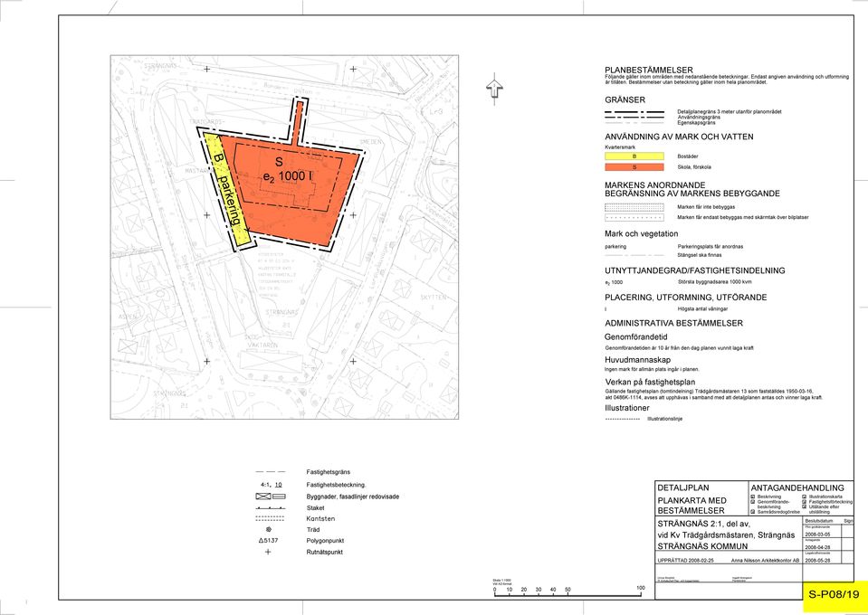
Task: Click the 'Genomförandetid' heading
Action: [636, 336]
